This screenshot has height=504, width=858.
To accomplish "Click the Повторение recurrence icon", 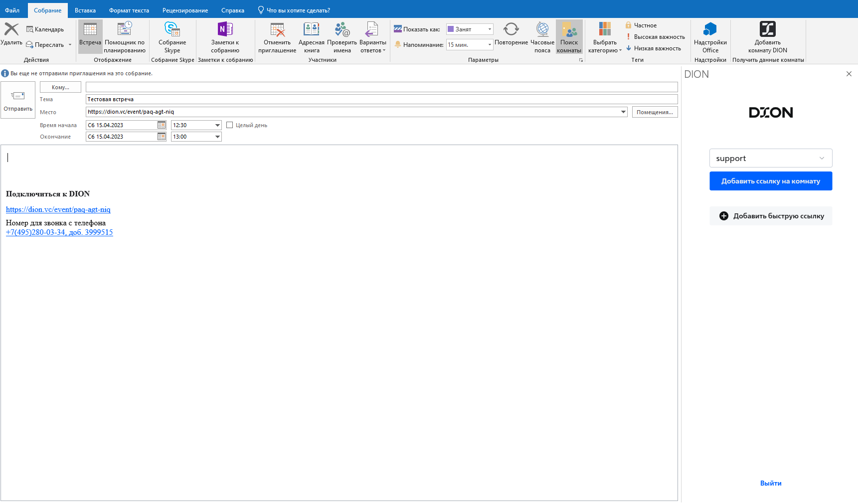I will pos(511,34).
